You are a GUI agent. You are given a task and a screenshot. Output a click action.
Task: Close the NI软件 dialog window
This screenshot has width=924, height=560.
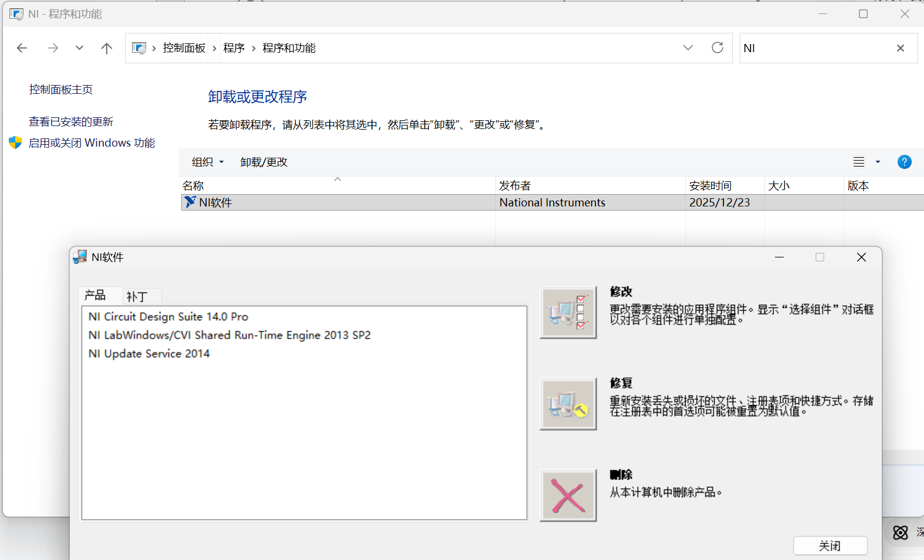861,257
